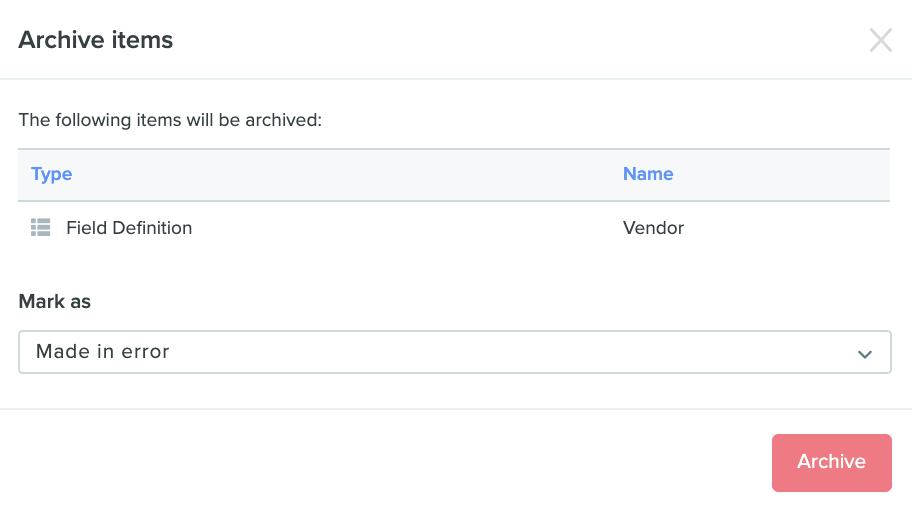Select the Vendor field definition row

point(454,228)
